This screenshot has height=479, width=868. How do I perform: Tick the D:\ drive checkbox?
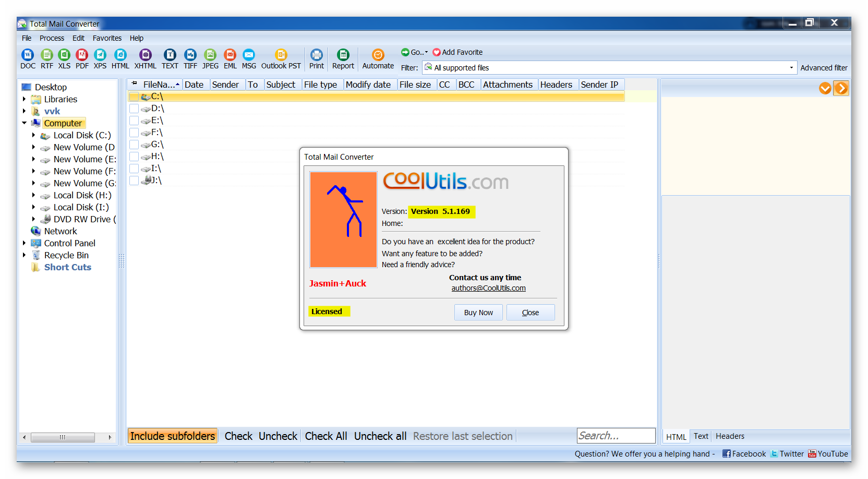tap(134, 109)
